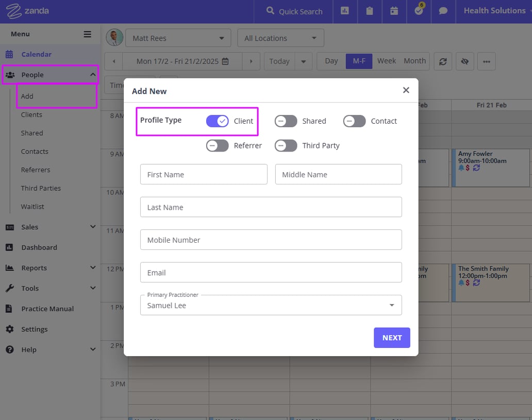Click the Today button
This screenshot has height=420, width=532.
(279, 61)
